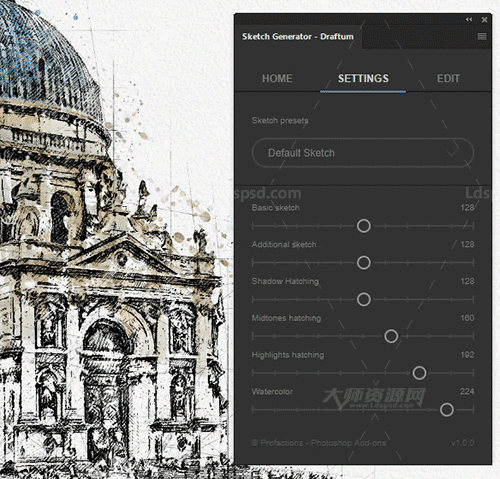500x479 pixels.
Task: Switch to the EDIT tab
Action: (x=448, y=78)
